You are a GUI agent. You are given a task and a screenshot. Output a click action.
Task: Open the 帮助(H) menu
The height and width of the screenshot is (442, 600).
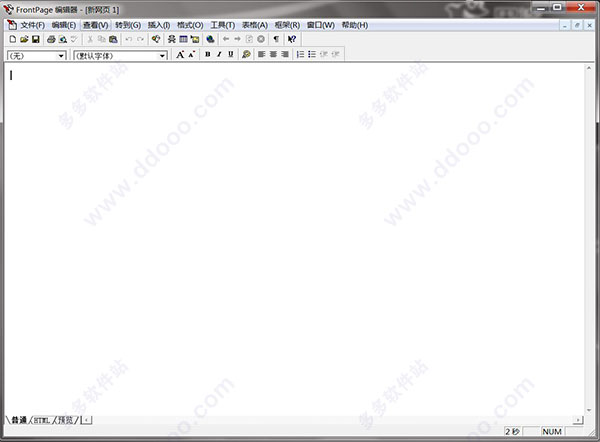point(355,25)
